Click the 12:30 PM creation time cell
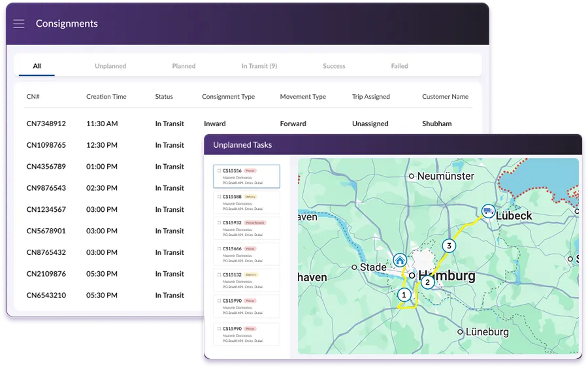This screenshot has width=588, height=368. 102,145
